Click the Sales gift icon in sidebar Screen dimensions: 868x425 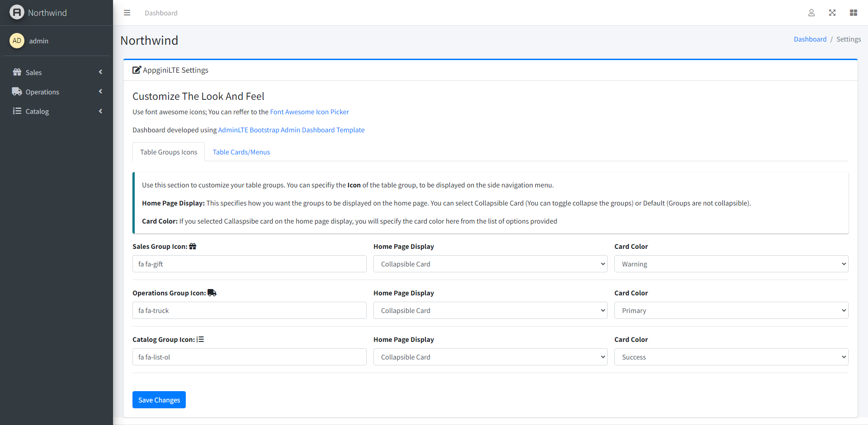[17, 72]
